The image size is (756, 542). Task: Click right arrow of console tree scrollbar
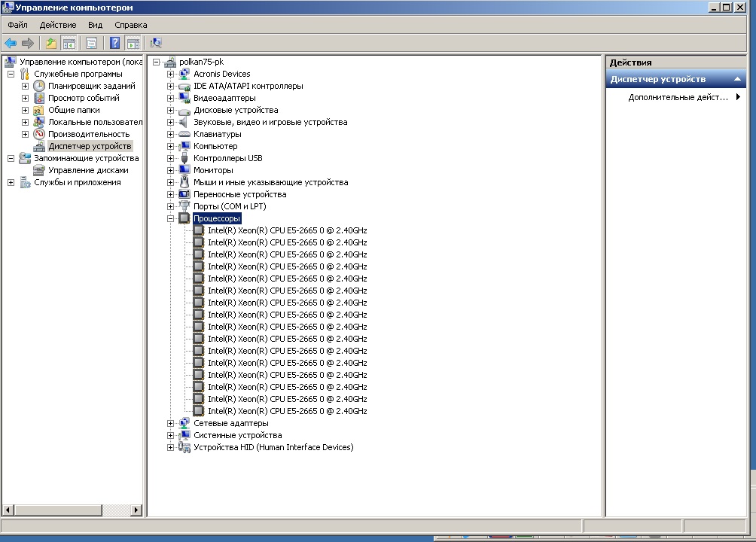pos(136,510)
